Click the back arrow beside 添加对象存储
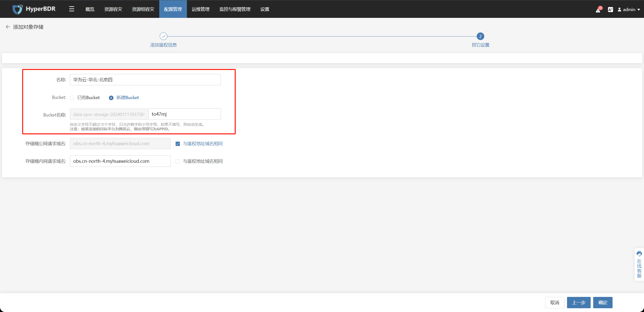The height and width of the screenshot is (312, 644). pos(8,27)
